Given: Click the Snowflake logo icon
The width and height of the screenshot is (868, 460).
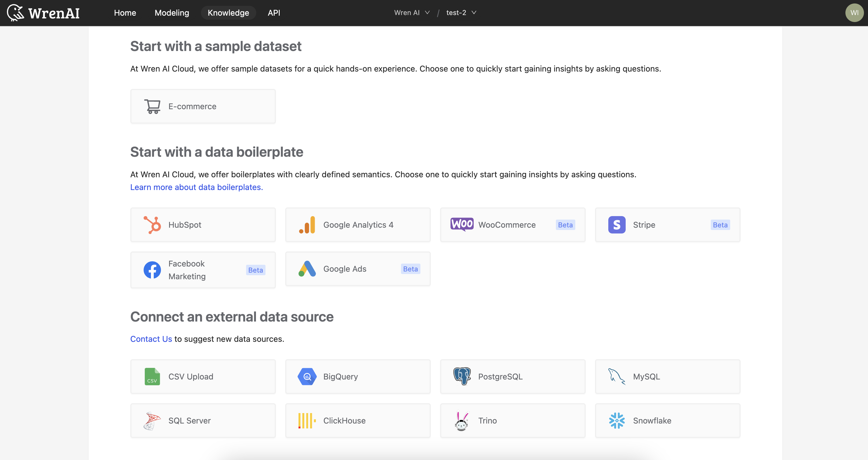Looking at the screenshot, I should click(617, 421).
